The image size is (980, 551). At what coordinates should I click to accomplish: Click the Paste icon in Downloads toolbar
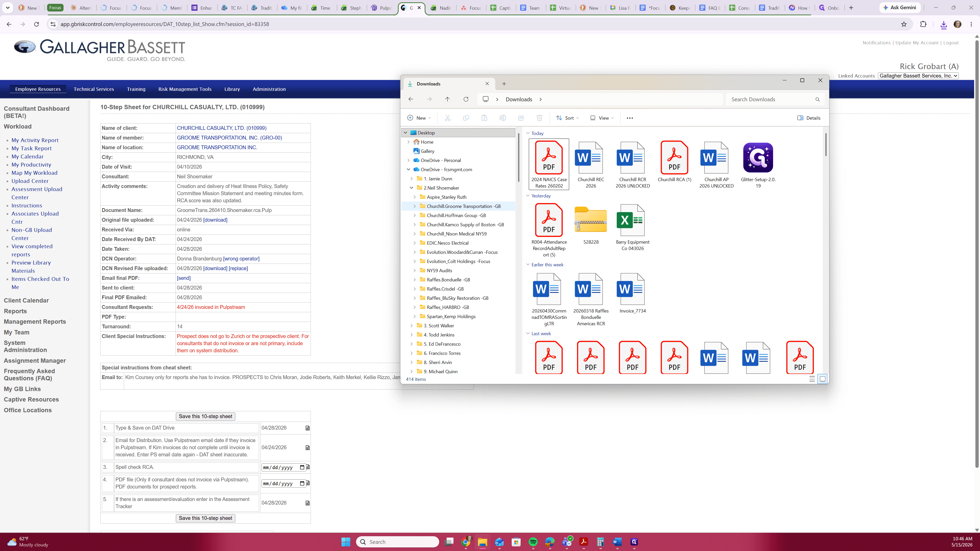click(484, 118)
